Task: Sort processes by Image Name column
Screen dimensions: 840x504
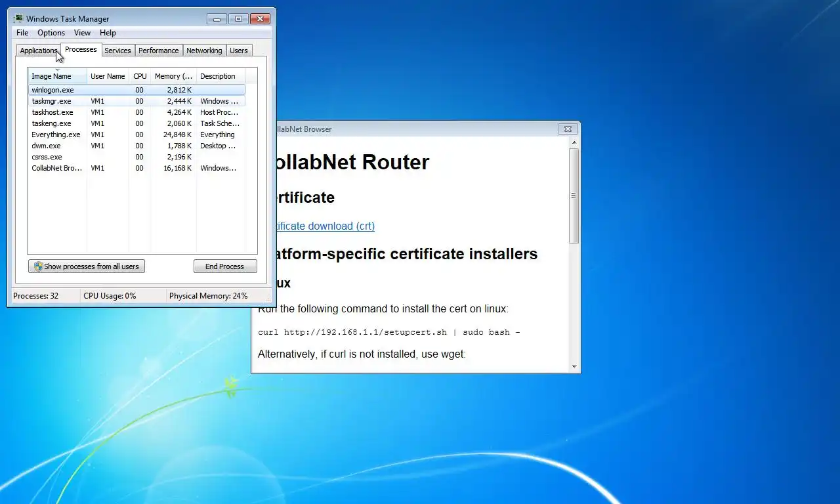Action: 57,76
